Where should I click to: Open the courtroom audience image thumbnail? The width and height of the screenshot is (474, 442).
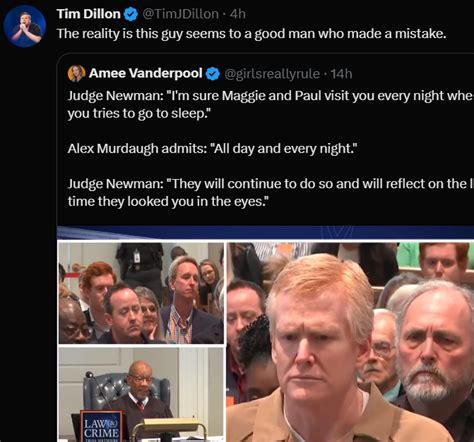(141, 293)
